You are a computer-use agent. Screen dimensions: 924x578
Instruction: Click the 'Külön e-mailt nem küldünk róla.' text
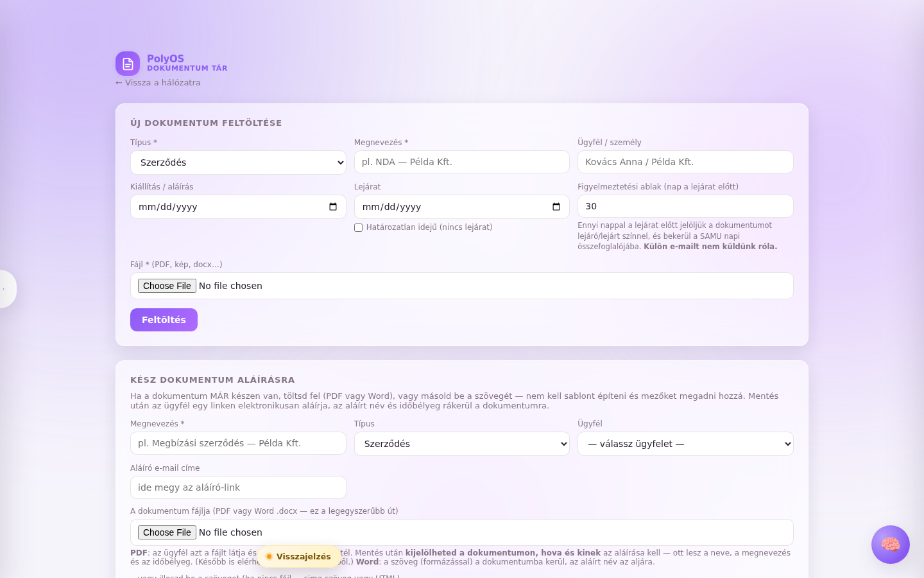pyautogui.click(x=710, y=247)
